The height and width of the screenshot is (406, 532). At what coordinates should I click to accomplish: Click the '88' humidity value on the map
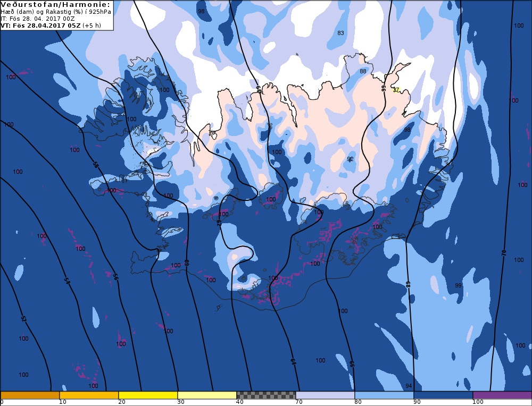363,71
